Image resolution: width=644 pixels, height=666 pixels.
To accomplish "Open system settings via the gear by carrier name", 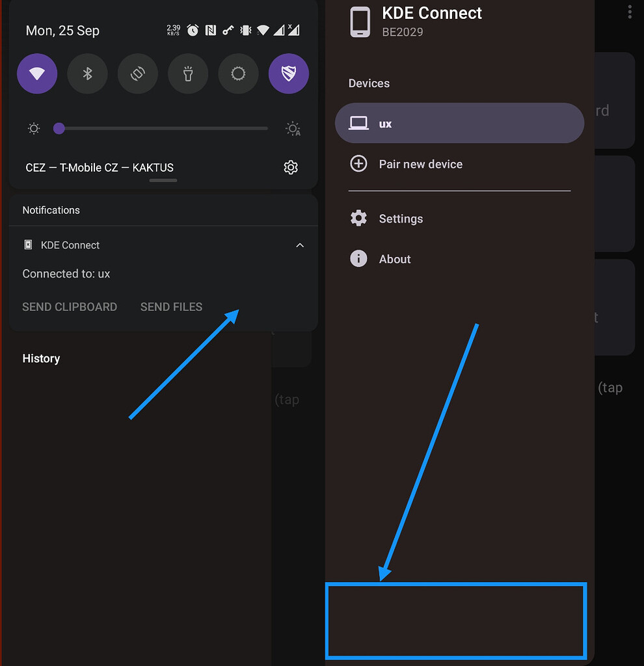I will coord(290,167).
